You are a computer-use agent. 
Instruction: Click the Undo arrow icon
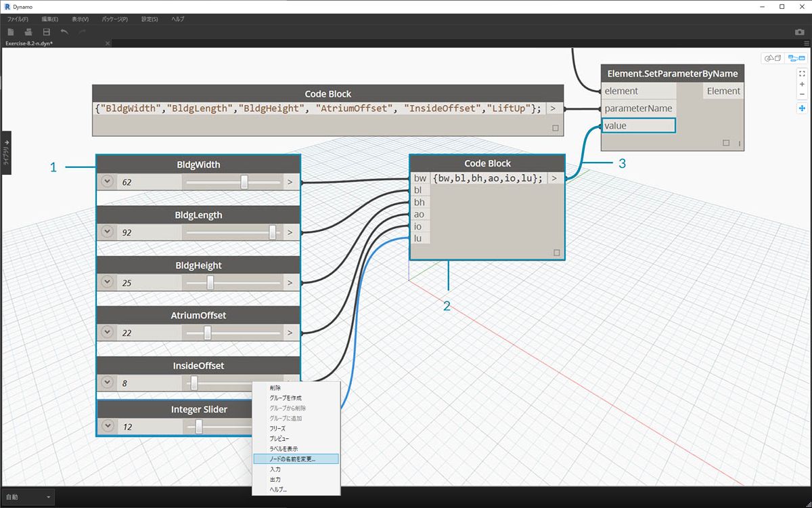tap(64, 32)
